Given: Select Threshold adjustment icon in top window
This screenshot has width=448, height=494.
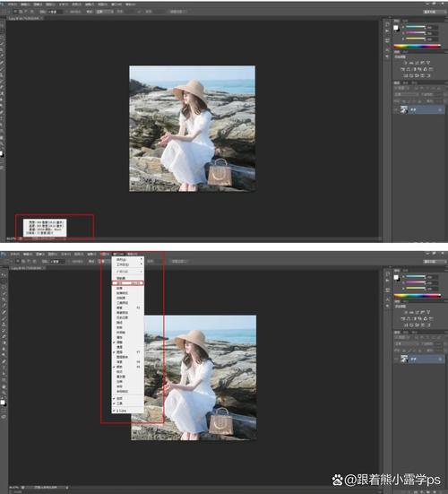Looking at the screenshot, I should pyautogui.click(x=418, y=75).
